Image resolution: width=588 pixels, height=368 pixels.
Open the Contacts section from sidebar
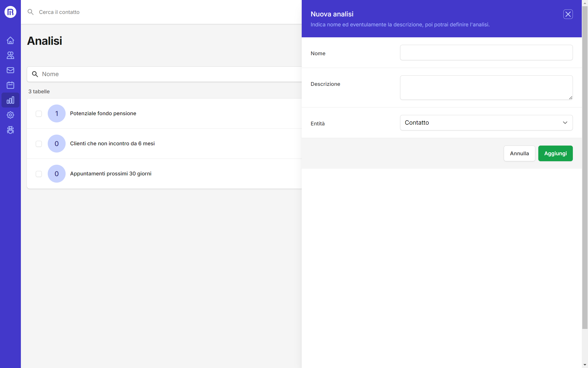tap(10, 55)
